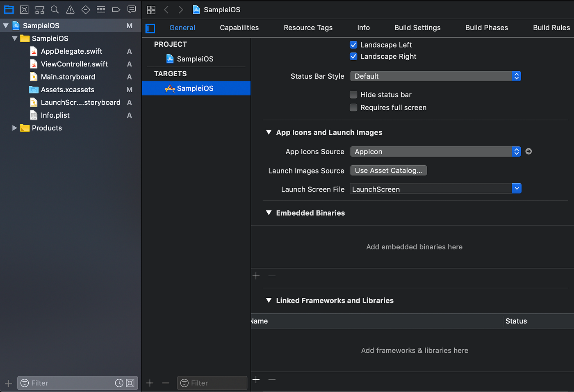574x392 pixels.
Task: Click the Use Asset Catalog button
Action: tap(388, 171)
